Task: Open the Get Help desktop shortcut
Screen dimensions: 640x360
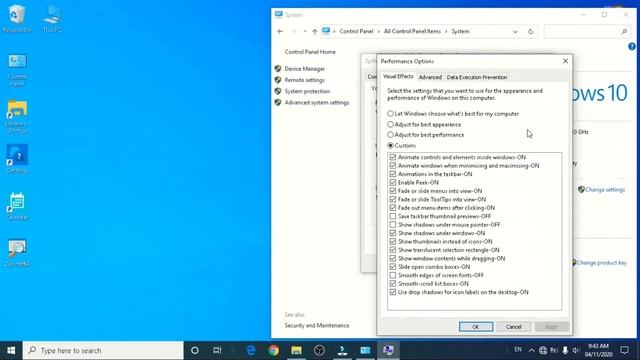Action: coord(17,158)
